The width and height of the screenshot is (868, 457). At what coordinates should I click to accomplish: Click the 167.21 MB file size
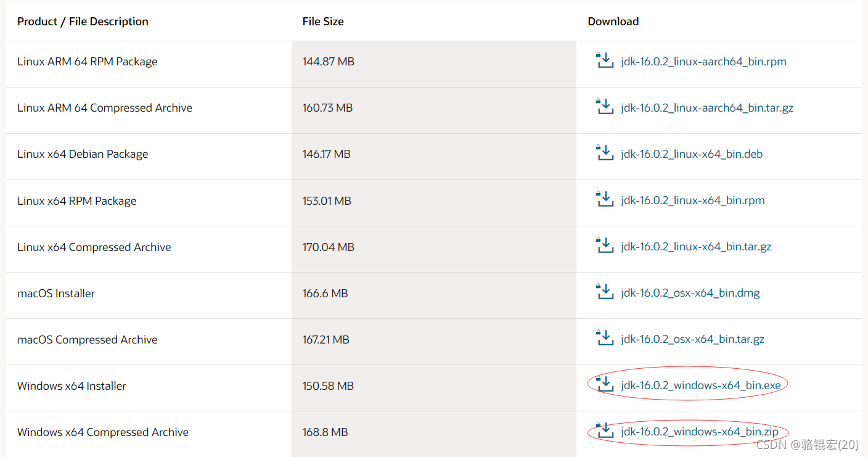coord(326,340)
